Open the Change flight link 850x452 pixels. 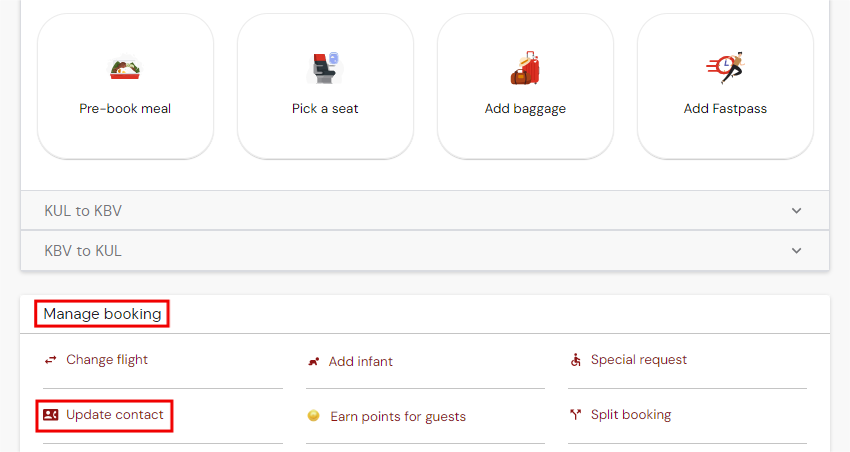click(107, 360)
